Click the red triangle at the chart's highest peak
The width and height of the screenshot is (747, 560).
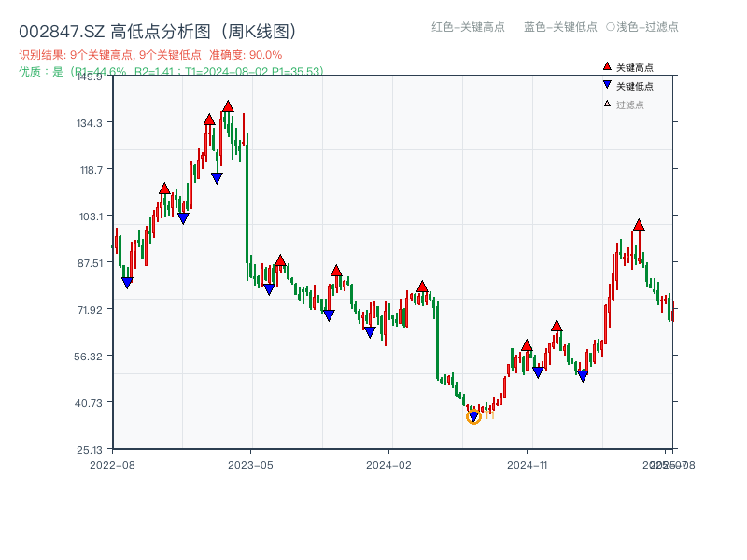tap(228, 106)
